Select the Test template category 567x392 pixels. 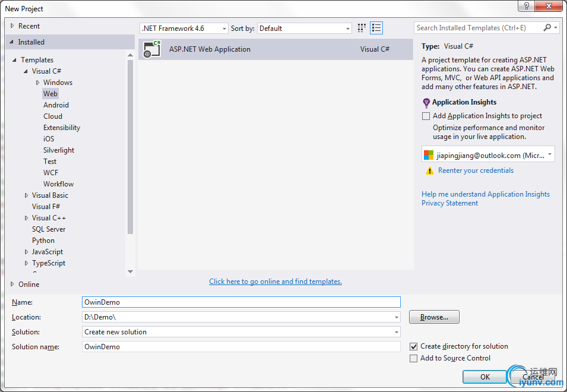tap(50, 162)
